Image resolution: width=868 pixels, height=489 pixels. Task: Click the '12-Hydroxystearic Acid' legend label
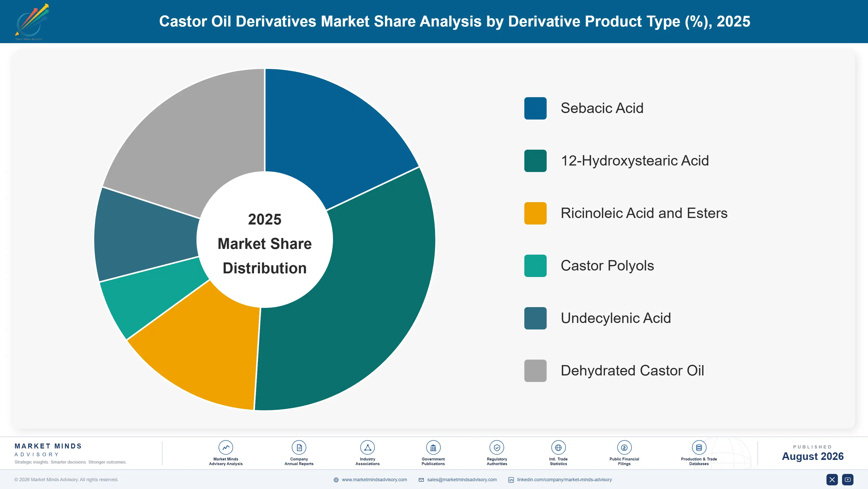tap(635, 161)
